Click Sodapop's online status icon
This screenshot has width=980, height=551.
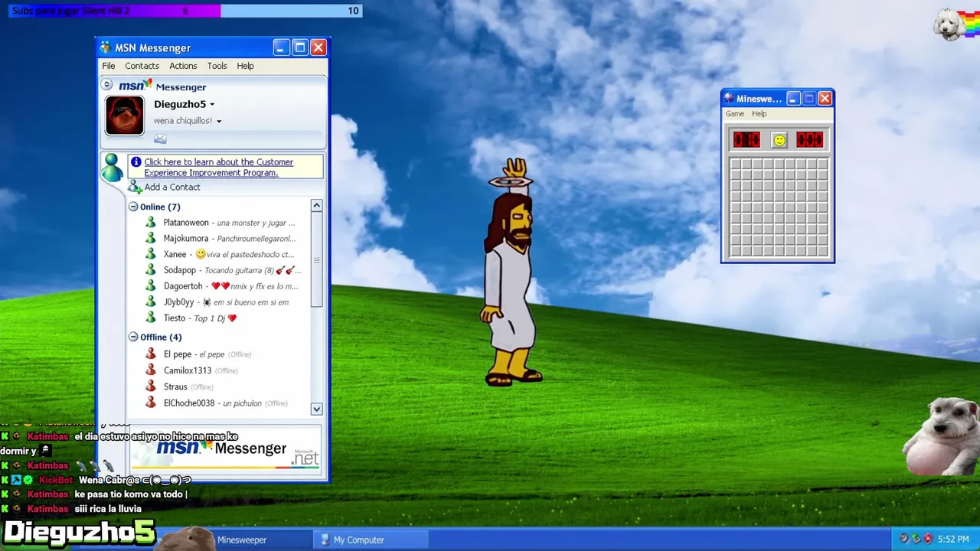coord(151,270)
